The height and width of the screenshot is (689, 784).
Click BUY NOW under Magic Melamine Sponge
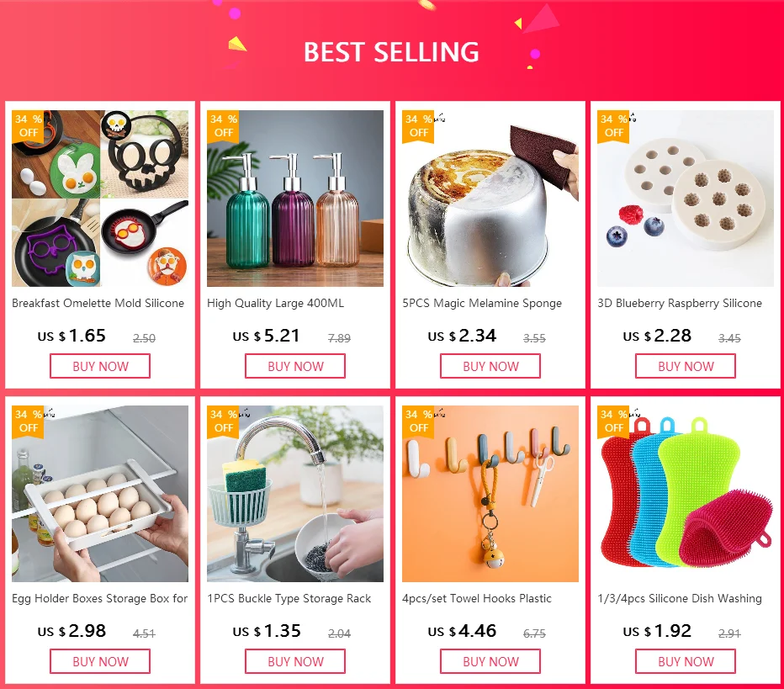[x=490, y=366]
